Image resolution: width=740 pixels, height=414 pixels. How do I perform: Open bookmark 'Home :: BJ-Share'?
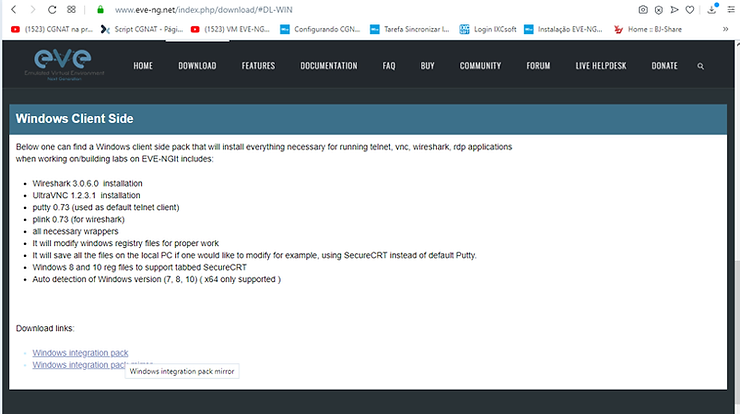coord(648,29)
